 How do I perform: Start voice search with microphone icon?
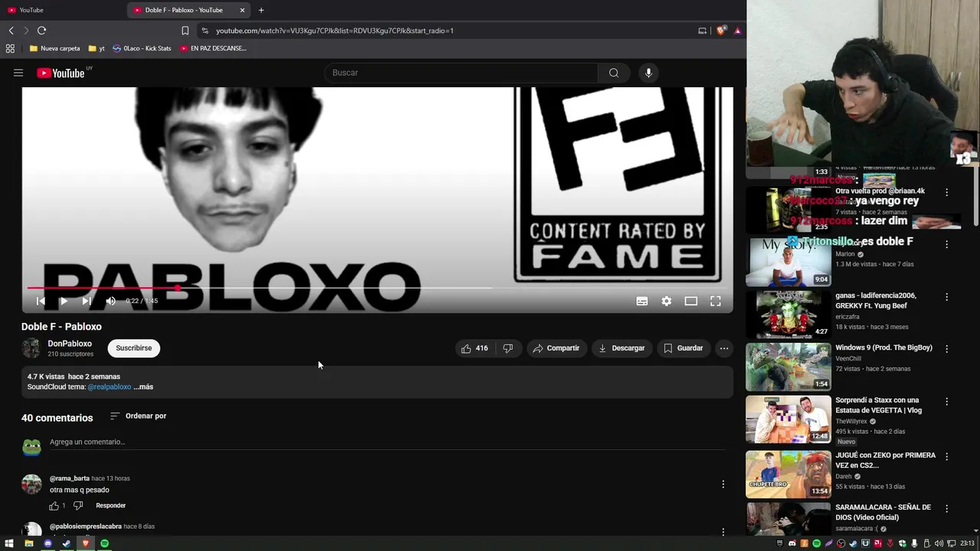click(x=648, y=73)
